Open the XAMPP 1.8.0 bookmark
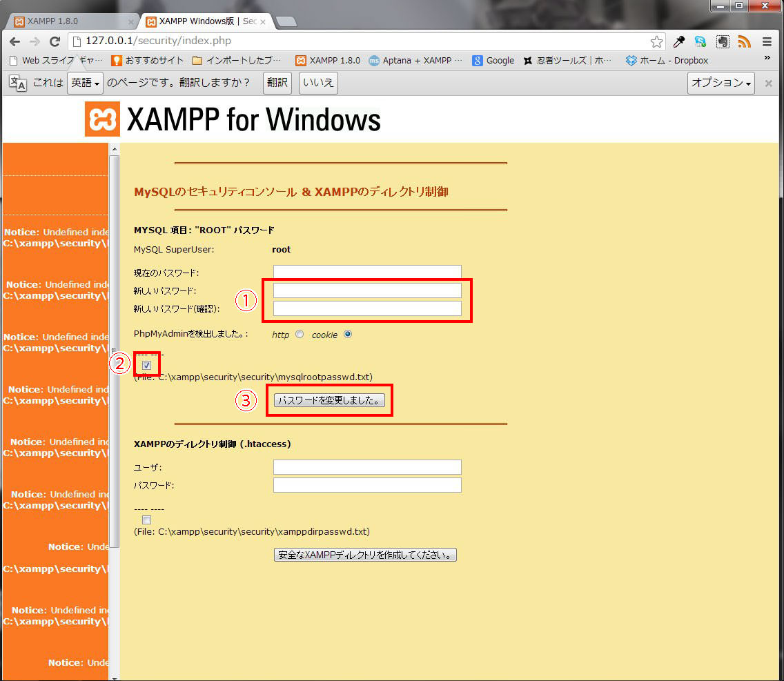 [x=328, y=61]
